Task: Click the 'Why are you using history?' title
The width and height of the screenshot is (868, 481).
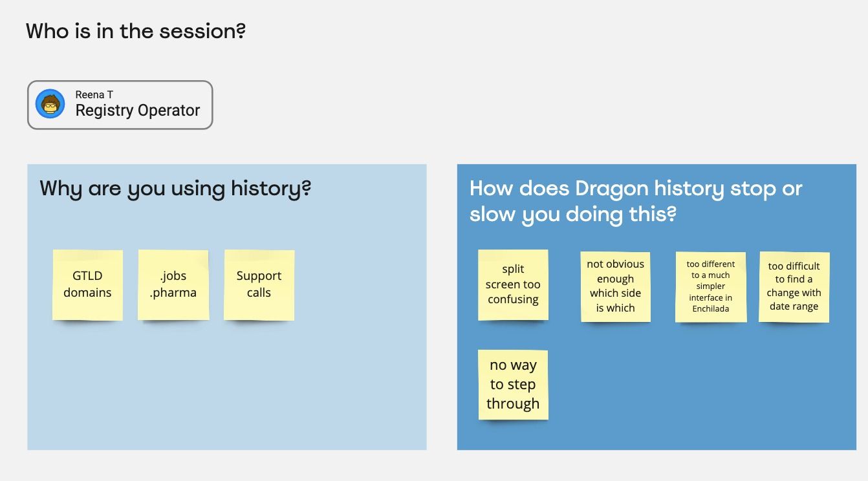Action: 175,189
